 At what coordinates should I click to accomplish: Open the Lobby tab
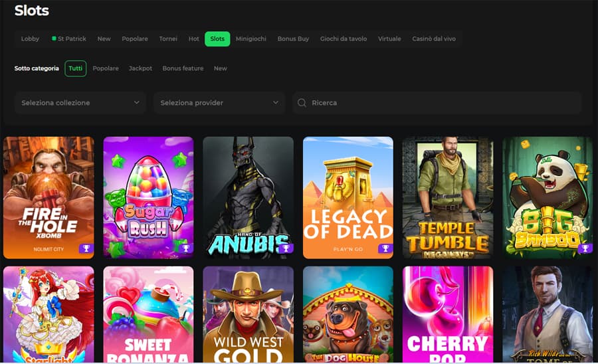pos(30,39)
